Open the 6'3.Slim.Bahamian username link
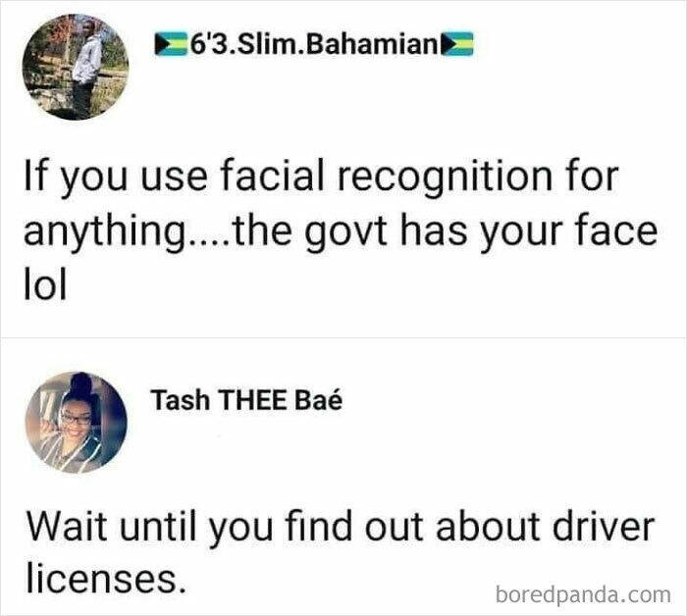The image size is (687, 616). (x=314, y=44)
